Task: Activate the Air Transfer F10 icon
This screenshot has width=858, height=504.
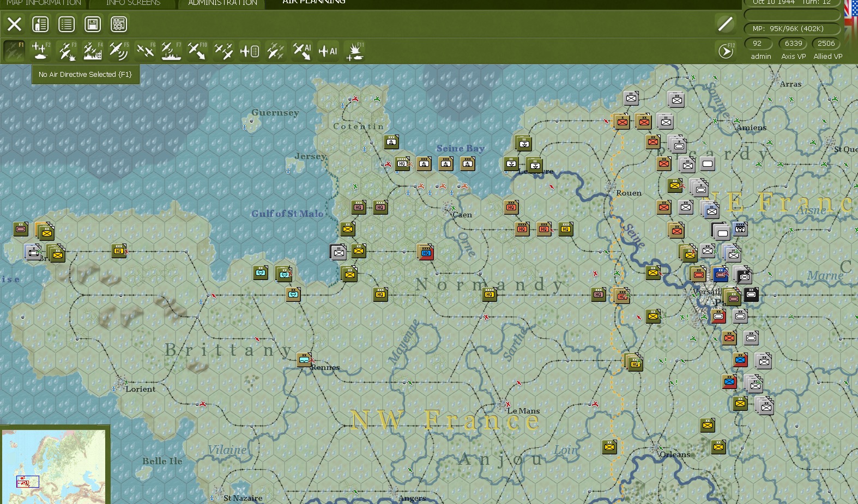Action: coord(197,51)
